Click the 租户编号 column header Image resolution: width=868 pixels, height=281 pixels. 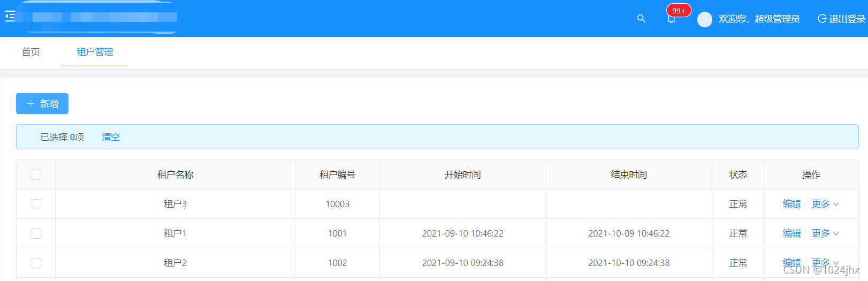click(x=337, y=174)
